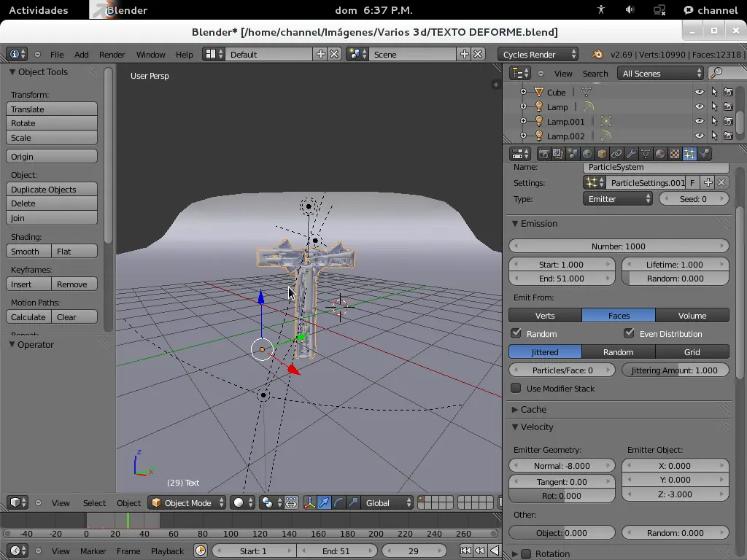Open the Object Data tab (triangle icon)
Image resolution: width=747 pixels, height=560 pixels.
tap(646, 154)
